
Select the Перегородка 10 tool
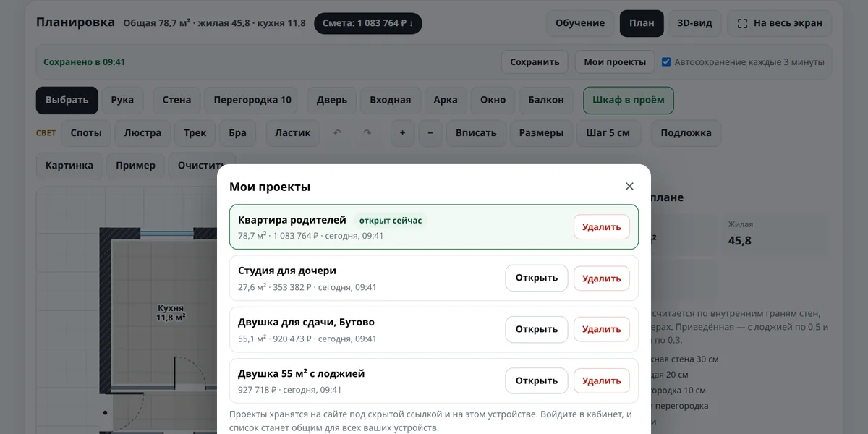pyautogui.click(x=252, y=101)
